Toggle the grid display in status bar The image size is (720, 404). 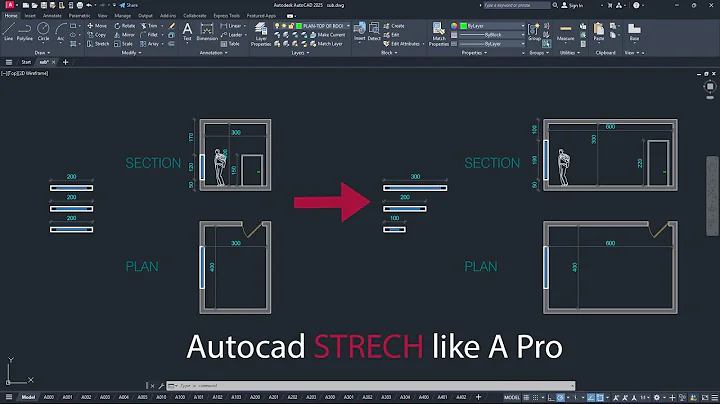[x=526, y=397]
